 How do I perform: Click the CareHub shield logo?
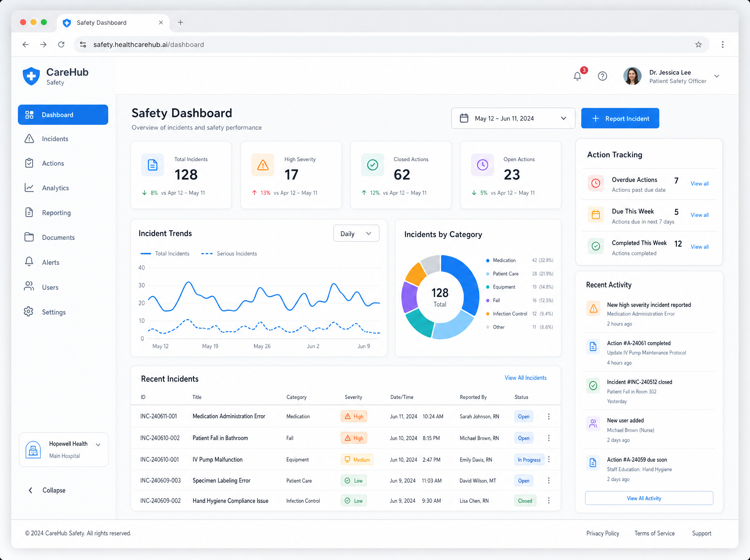[x=31, y=76]
